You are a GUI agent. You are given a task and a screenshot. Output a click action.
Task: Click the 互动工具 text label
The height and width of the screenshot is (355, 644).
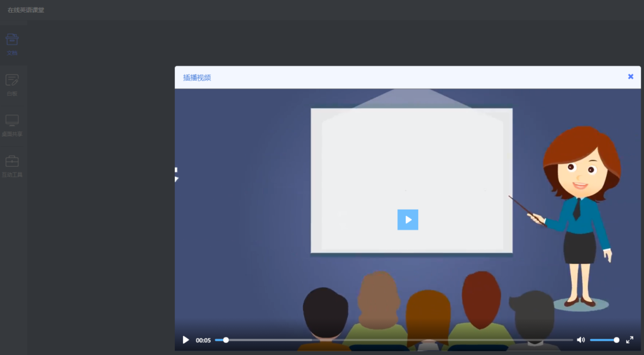pos(12,175)
